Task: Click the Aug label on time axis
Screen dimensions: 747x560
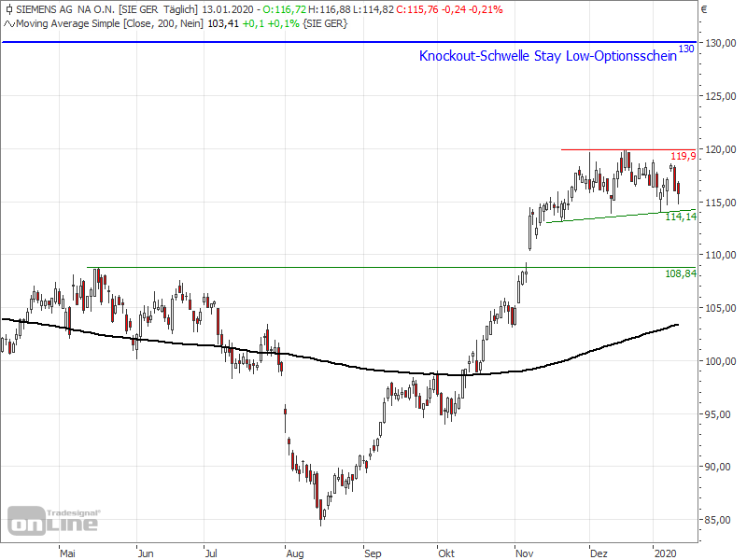Action: tap(295, 553)
